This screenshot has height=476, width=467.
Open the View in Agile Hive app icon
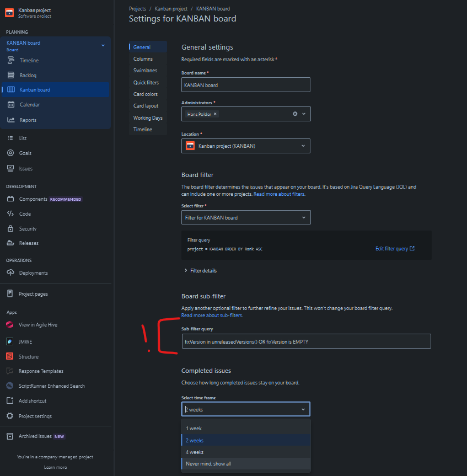(x=10, y=324)
